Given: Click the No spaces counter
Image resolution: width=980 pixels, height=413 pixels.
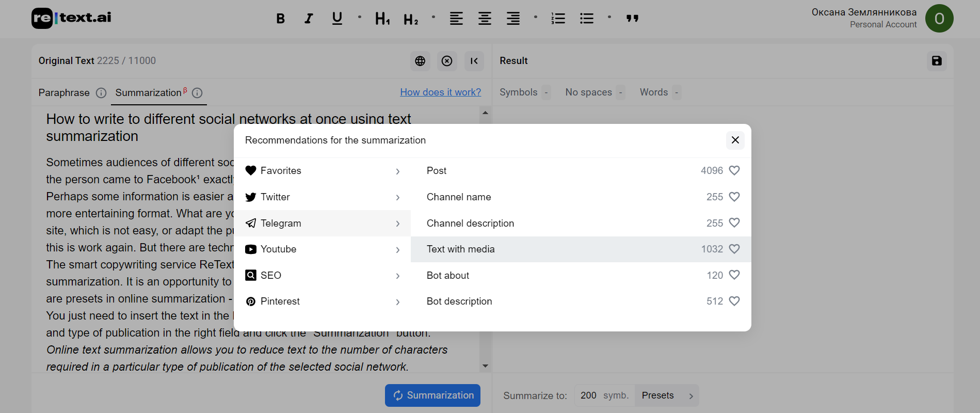Looking at the screenshot, I should 595,92.
